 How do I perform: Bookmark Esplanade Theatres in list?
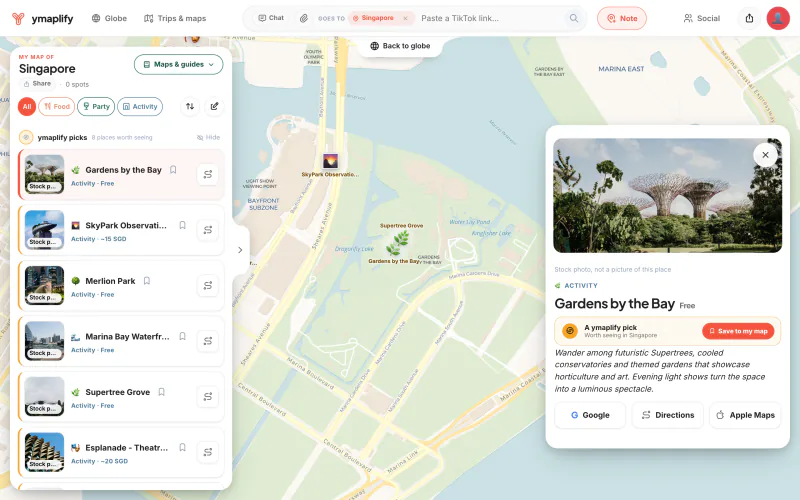coord(183,448)
